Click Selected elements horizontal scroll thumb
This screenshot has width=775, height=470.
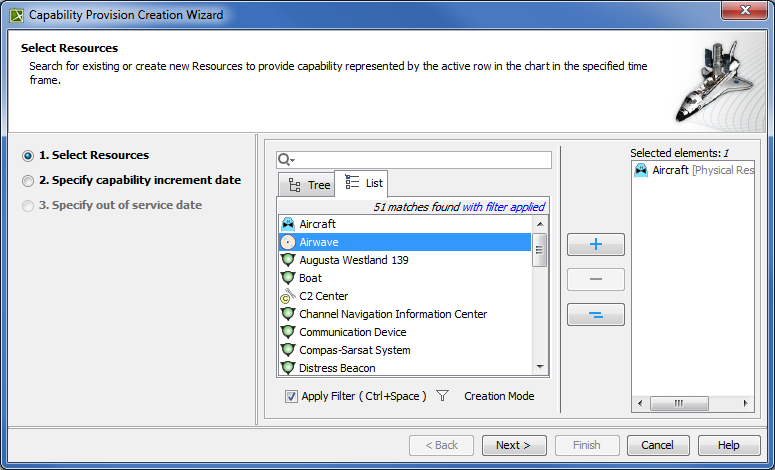click(679, 403)
